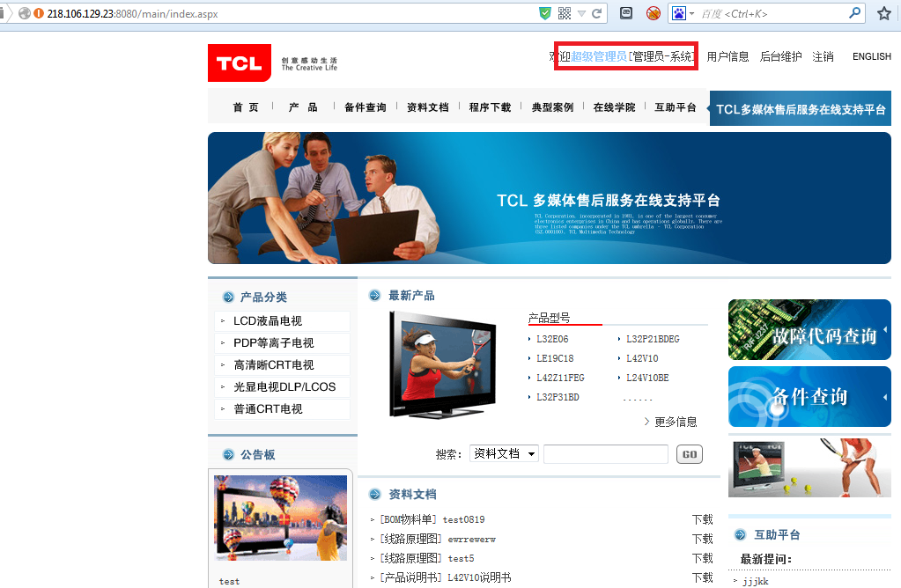This screenshot has width=901, height=588.
Task: Click arrow icon beside 公告板 heading
Action: pyautogui.click(x=228, y=455)
